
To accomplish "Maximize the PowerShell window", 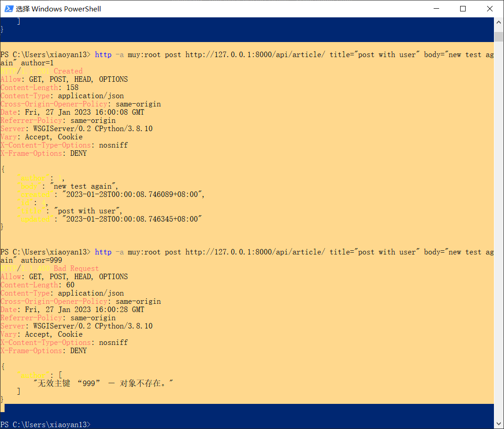I will [x=463, y=9].
